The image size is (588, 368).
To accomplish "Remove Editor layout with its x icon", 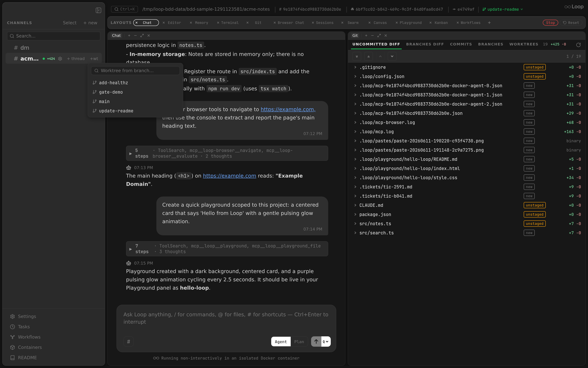I will pos(164,23).
